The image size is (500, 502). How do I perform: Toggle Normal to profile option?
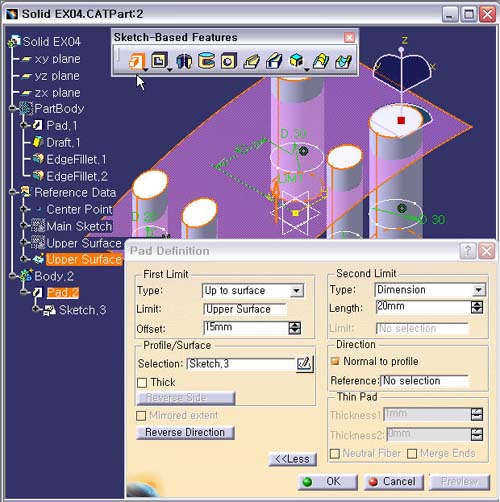tap(335, 361)
